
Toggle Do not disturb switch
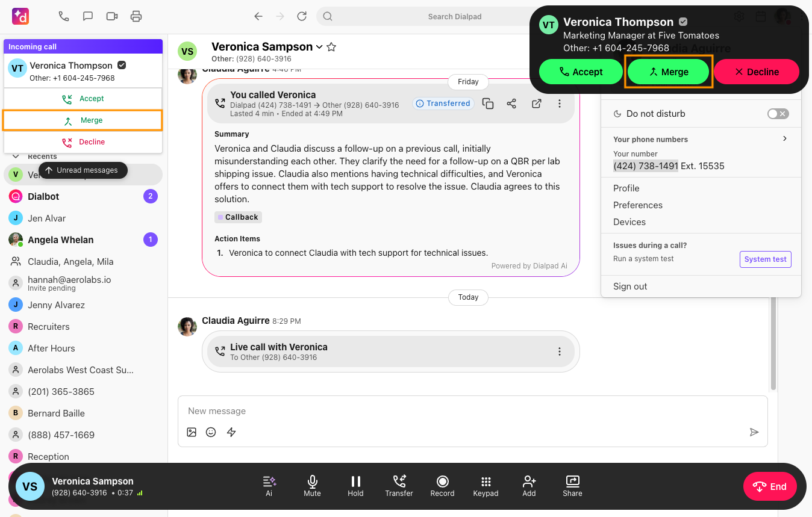778,114
